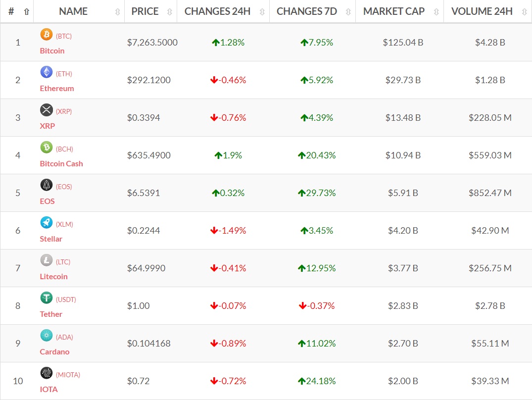Click the EOS logo icon

click(x=47, y=185)
